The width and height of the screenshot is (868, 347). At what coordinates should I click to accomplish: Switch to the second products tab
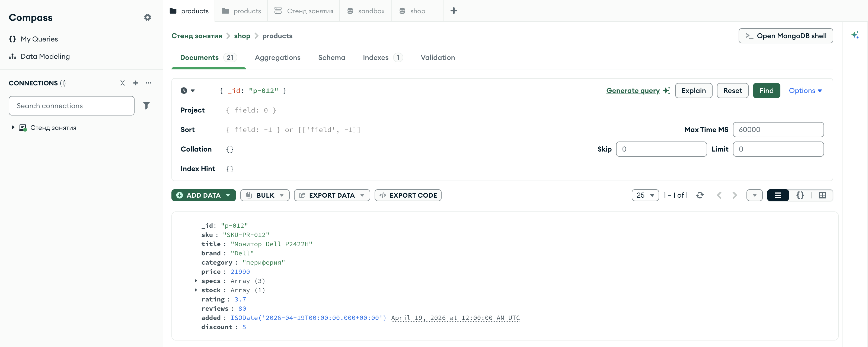tap(241, 11)
